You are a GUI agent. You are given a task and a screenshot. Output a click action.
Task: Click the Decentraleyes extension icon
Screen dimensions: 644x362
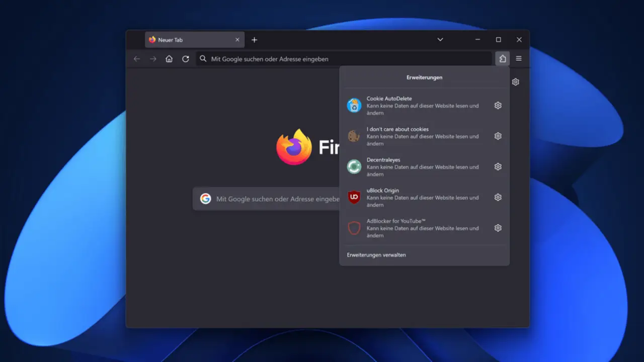tap(354, 167)
